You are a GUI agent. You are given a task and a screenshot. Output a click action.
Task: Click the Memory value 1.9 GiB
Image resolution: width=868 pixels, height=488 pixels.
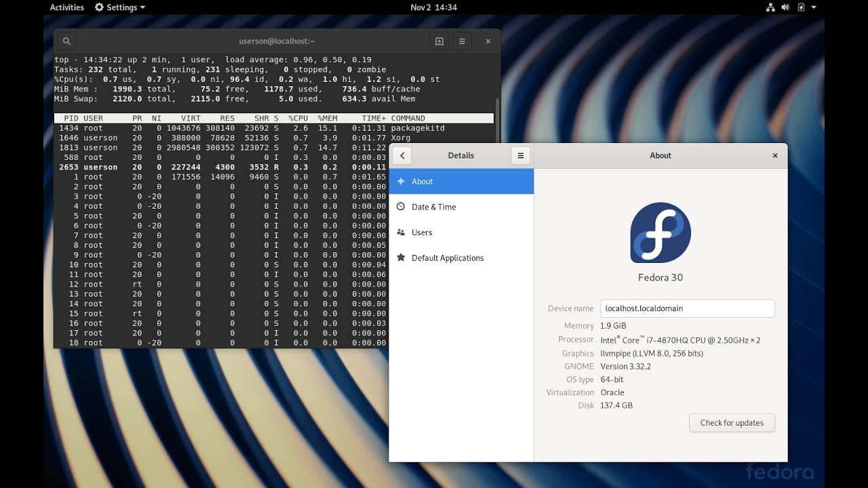(x=613, y=326)
